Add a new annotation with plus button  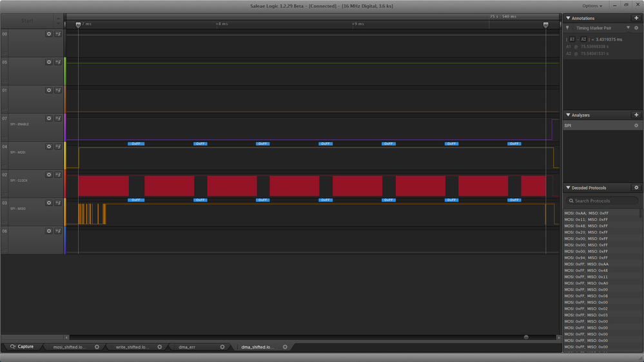636,18
